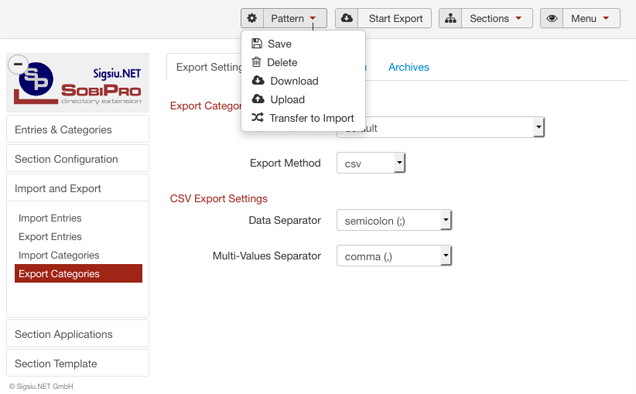Open the pattern select dropdown showing default
636x394 pixels.
440,128
